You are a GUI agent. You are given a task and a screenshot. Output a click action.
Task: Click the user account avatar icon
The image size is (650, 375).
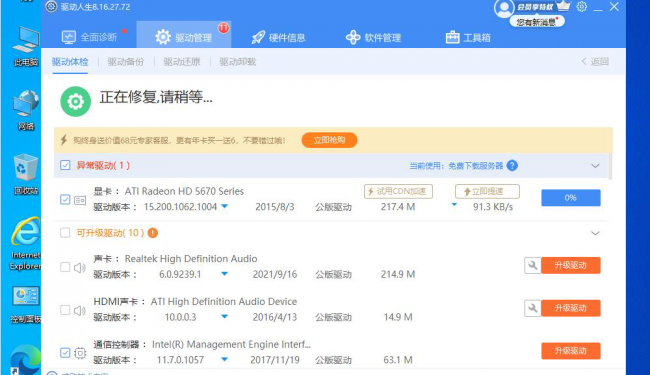click(504, 8)
